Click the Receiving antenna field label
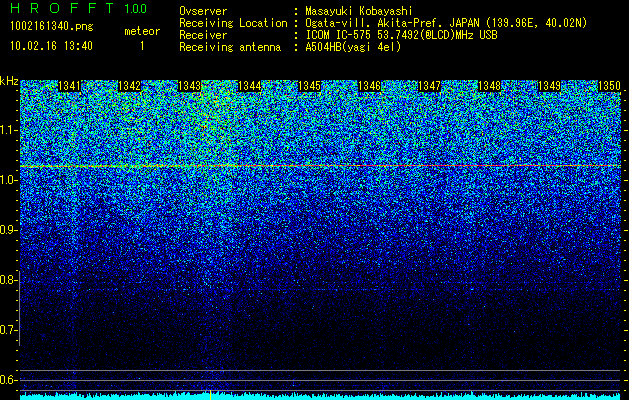 point(230,47)
